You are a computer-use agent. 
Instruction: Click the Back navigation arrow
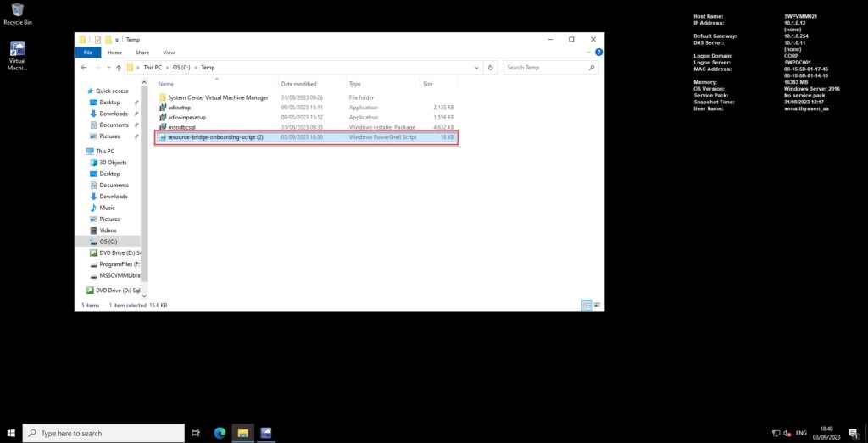[x=84, y=67]
